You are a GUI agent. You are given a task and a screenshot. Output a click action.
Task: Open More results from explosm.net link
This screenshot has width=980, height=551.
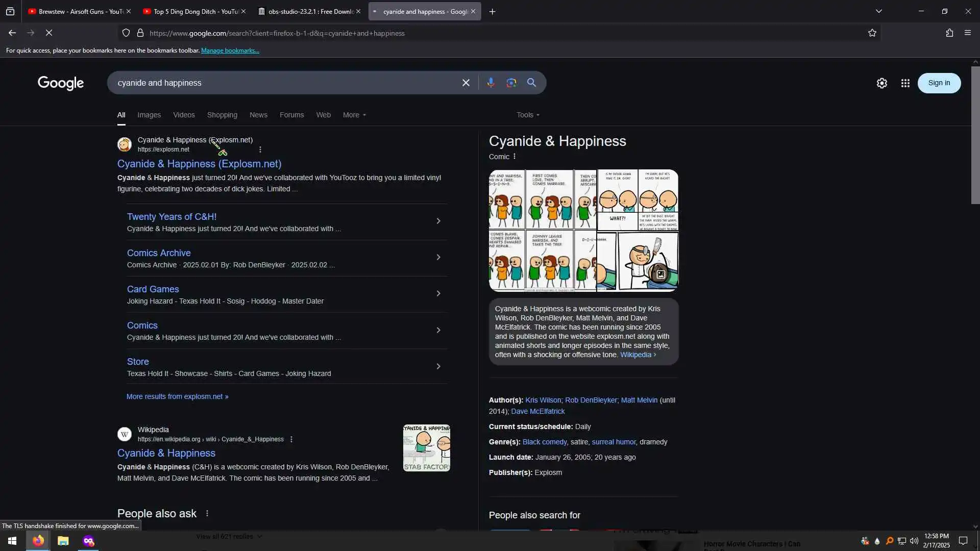coord(177,396)
